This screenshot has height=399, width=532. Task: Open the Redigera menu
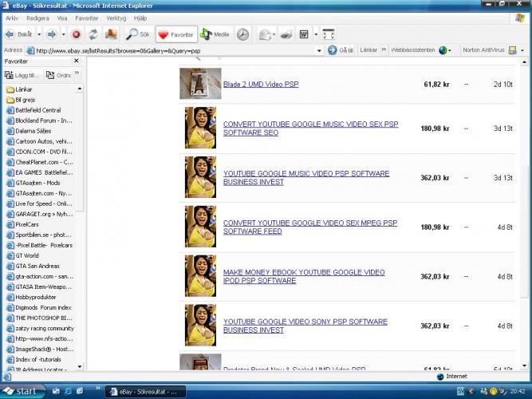(x=37, y=18)
